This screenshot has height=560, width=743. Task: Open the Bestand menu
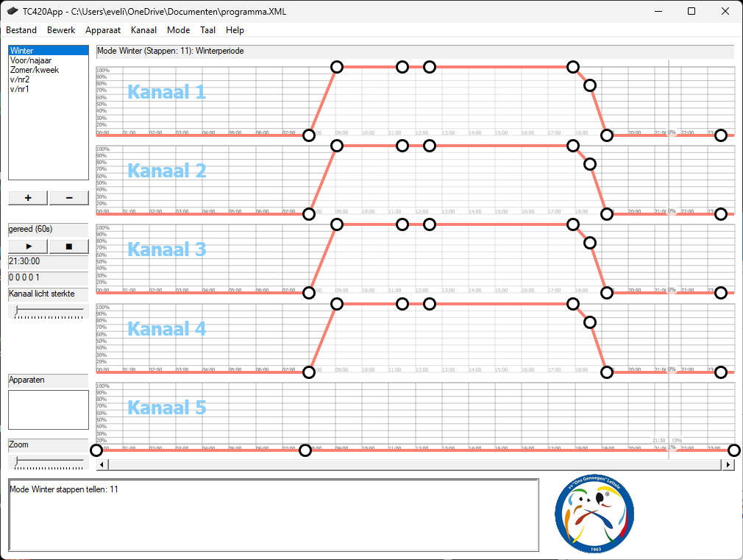(x=21, y=30)
